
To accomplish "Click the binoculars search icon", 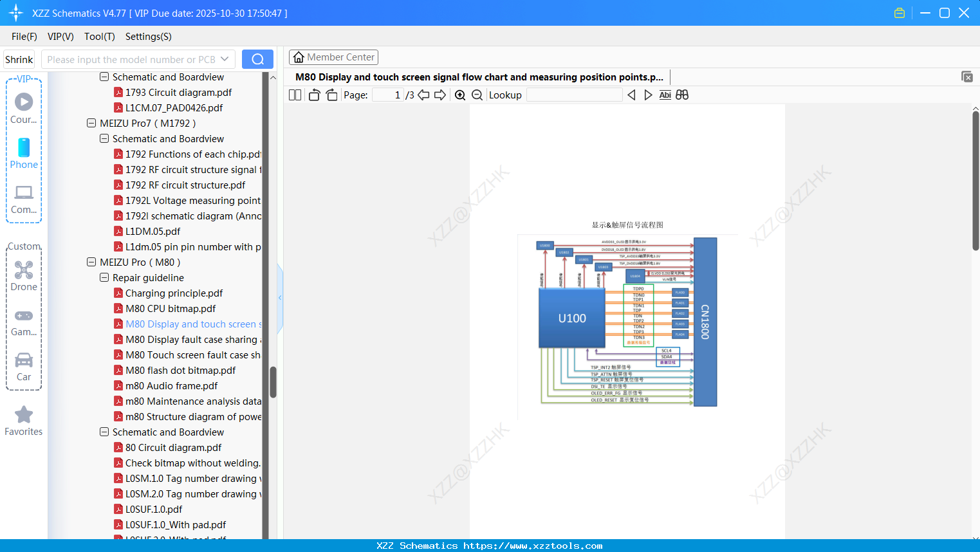I will point(682,95).
